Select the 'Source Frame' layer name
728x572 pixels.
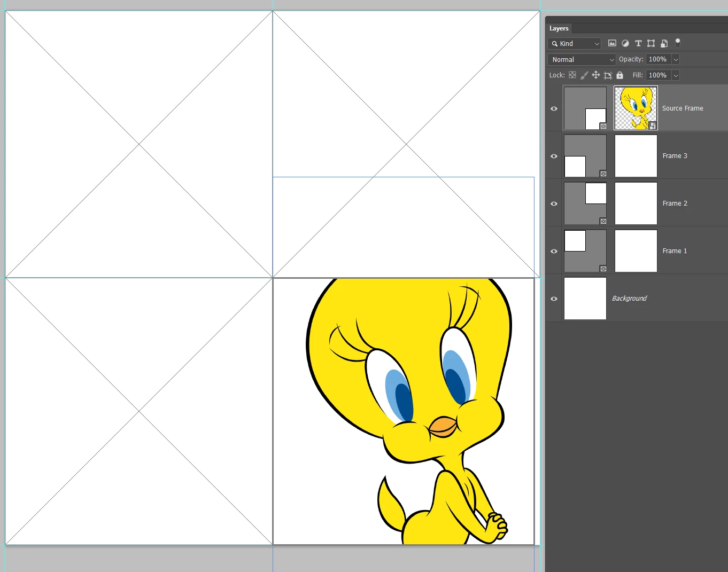coord(683,108)
